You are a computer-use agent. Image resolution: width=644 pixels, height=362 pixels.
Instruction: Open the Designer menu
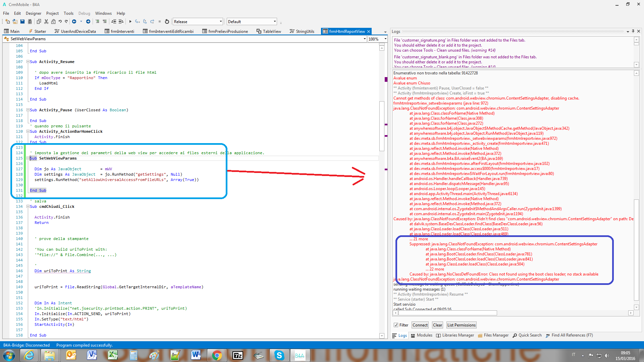pyautogui.click(x=34, y=13)
